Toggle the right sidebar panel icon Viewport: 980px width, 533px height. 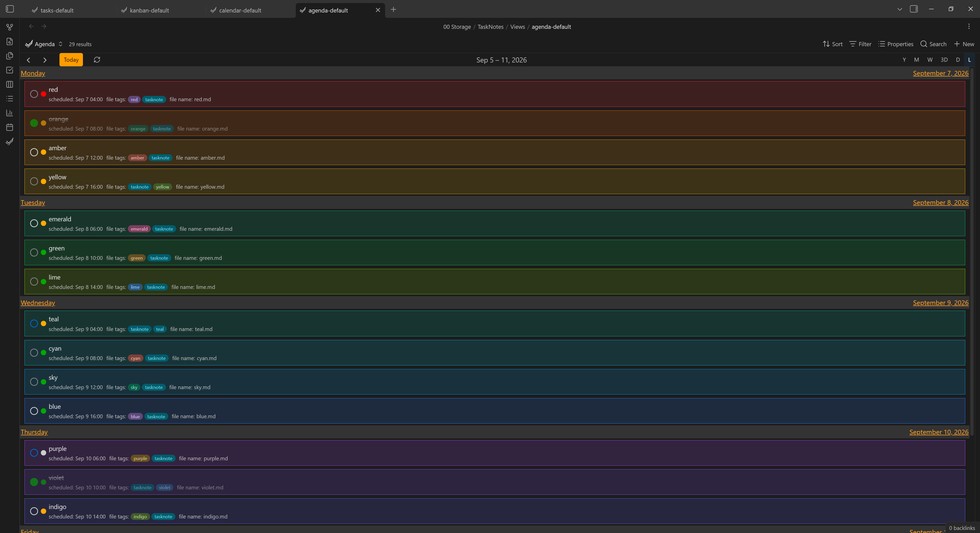(x=914, y=9)
